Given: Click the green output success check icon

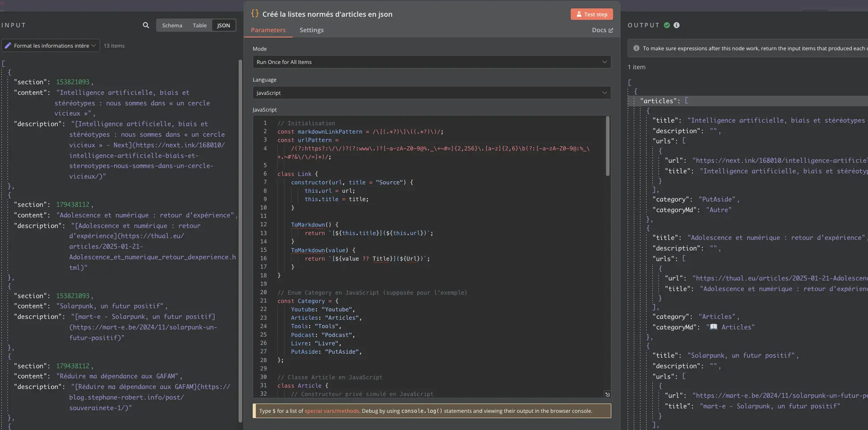Looking at the screenshot, I should click(x=667, y=25).
